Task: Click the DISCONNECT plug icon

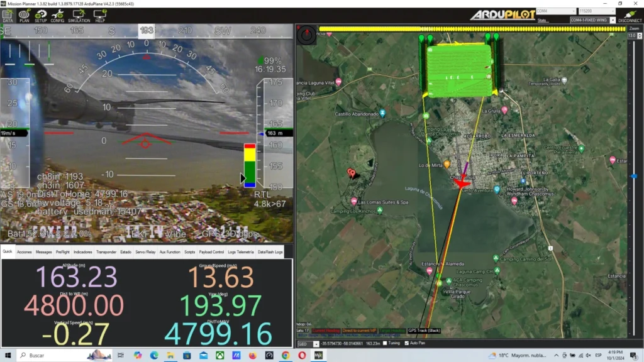Action: 630,15
